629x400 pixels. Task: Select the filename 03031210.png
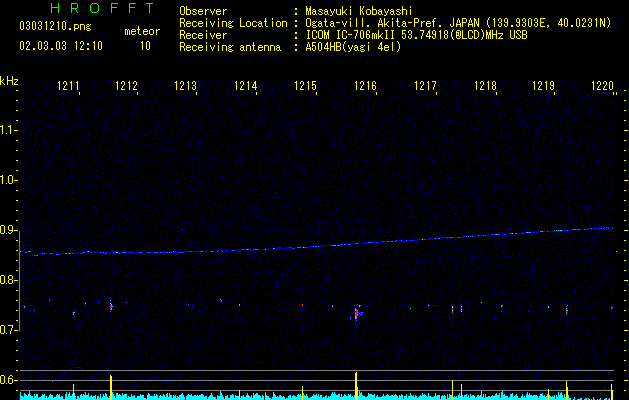(x=55, y=27)
